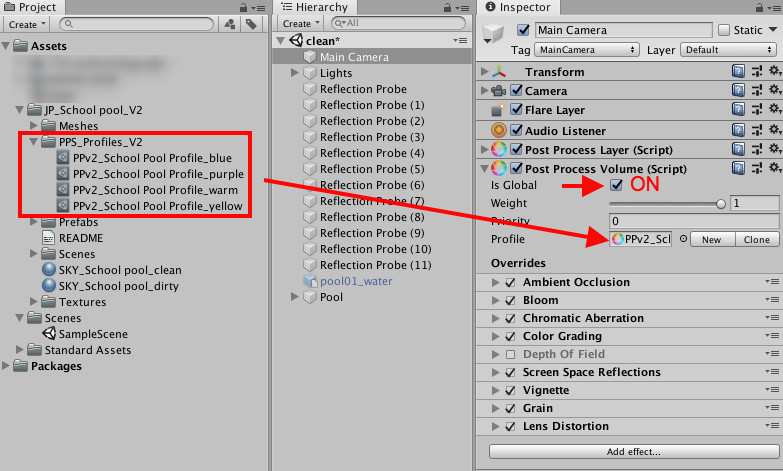Viewport: 783px width, 471px height.
Task: Click New profile button
Action: click(x=712, y=239)
